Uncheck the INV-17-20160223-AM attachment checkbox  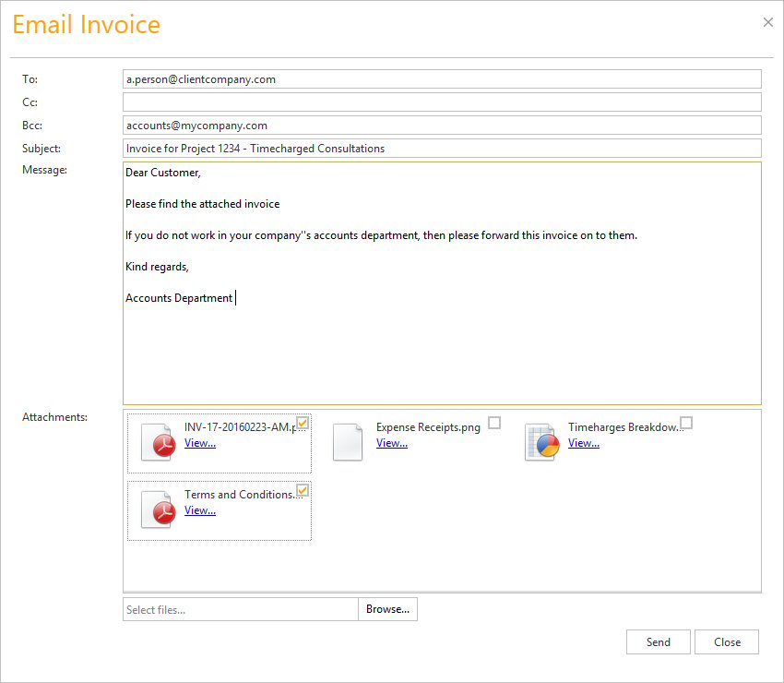point(302,423)
